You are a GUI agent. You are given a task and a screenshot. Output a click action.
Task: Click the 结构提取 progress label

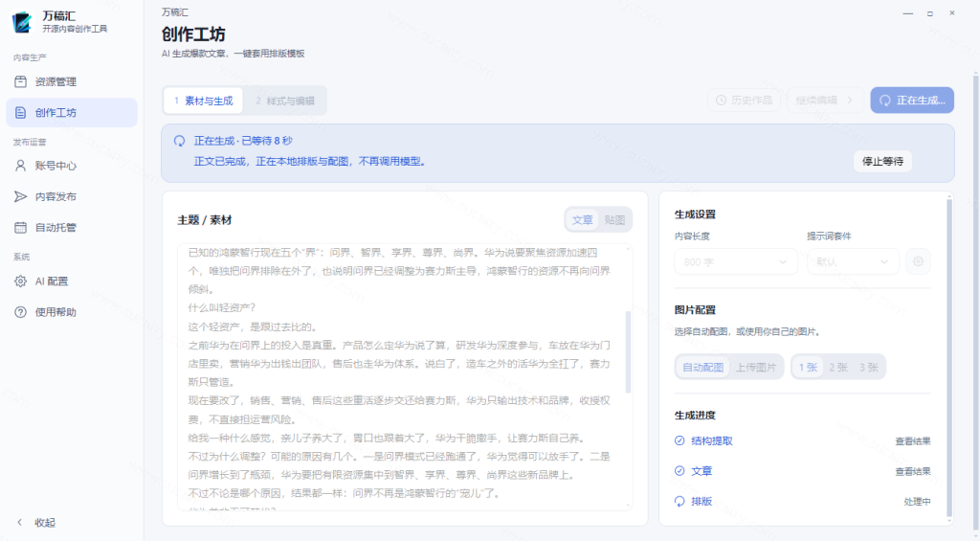[712, 440]
